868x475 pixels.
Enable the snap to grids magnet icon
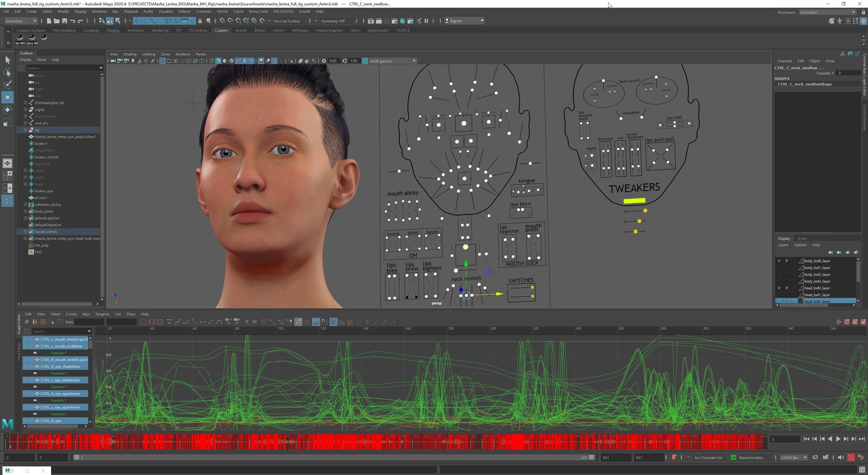point(137,21)
